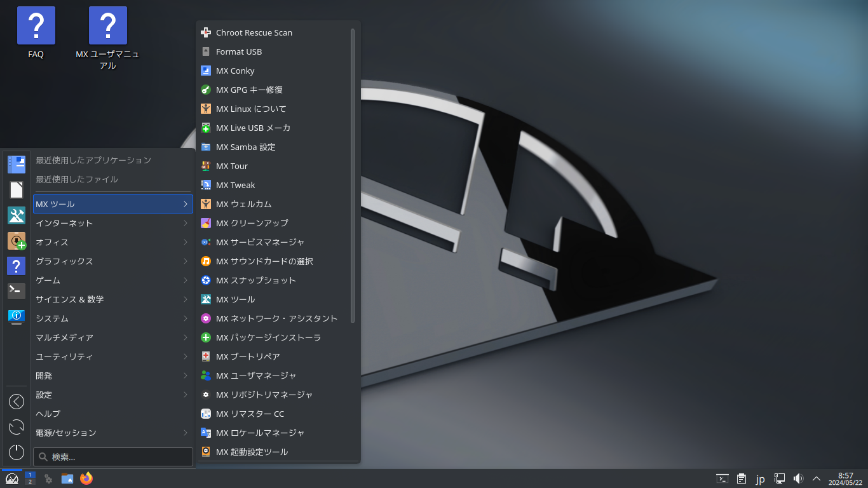This screenshot has width=868, height=488.
Task: Expand the ゲーム category
Action: (113, 280)
